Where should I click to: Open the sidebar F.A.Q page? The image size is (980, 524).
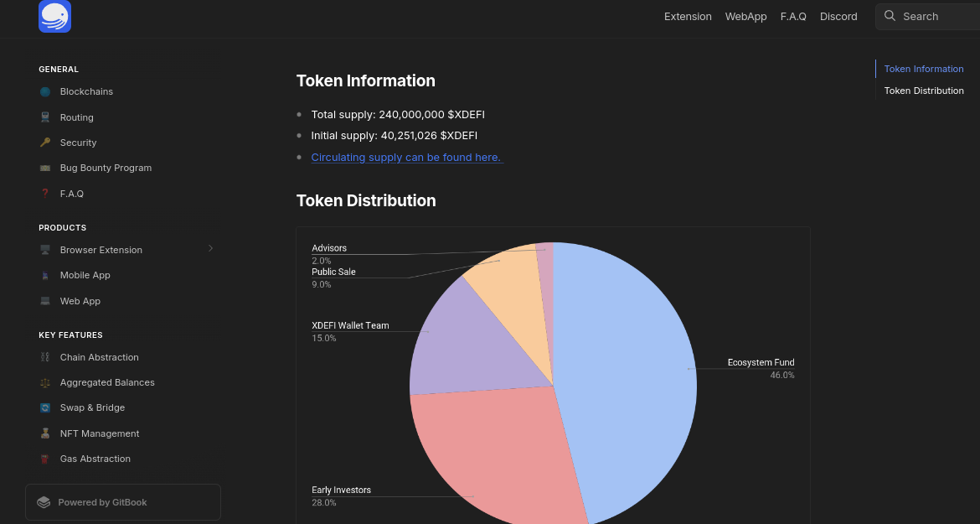tap(72, 194)
